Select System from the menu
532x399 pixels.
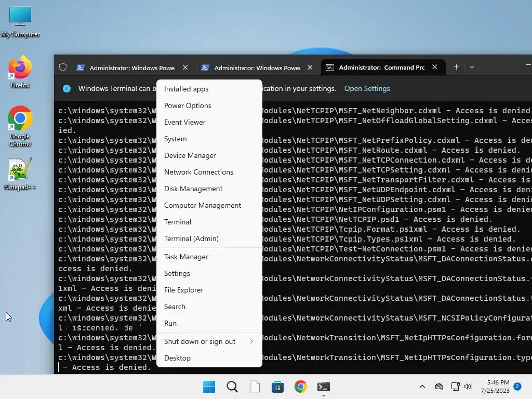[x=209, y=139]
